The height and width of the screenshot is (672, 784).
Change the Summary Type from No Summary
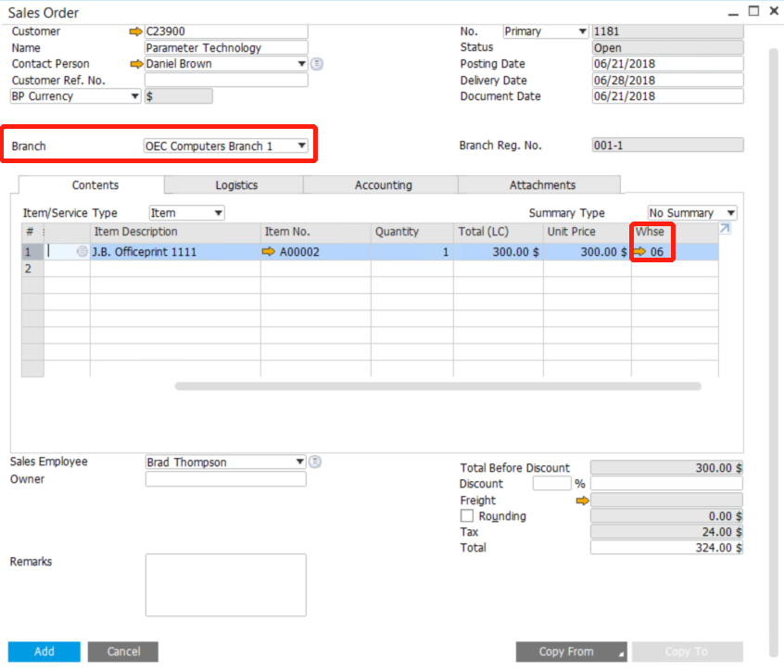pos(732,212)
